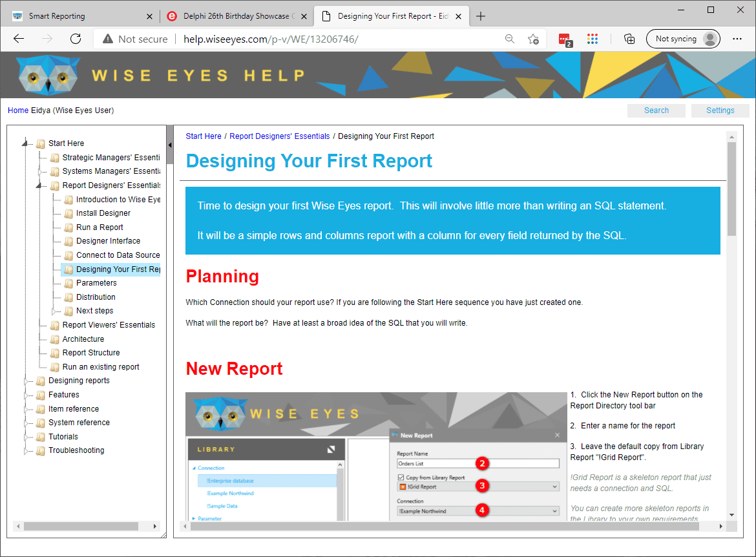Collapse the Start Here tree node
Screen dimensions: 756x557
click(x=25, y=143)
